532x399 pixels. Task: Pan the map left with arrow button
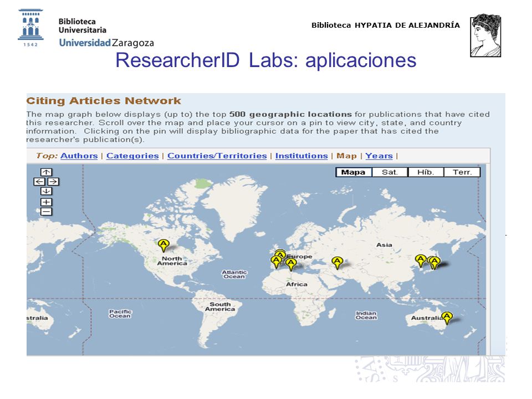click(x=39, y=182)
